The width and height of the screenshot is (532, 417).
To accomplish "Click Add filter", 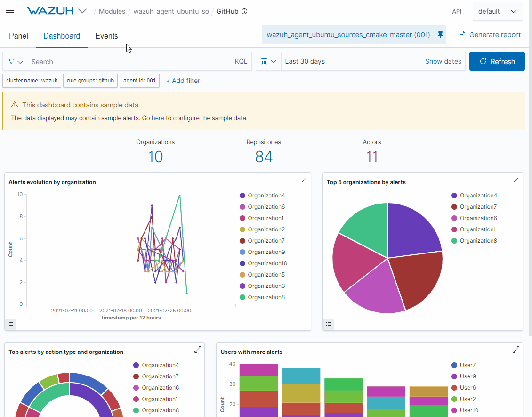I will (x=183, y=81).
